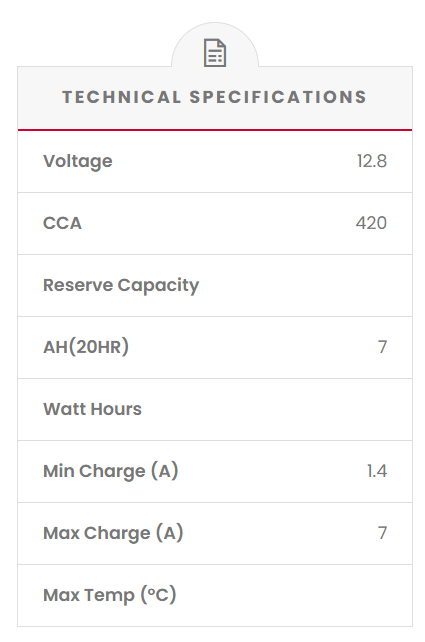The height and width of the screenshot is (642, 425).
Task: Click the 7 value in the Max Charge row
Action: (382, 533)
